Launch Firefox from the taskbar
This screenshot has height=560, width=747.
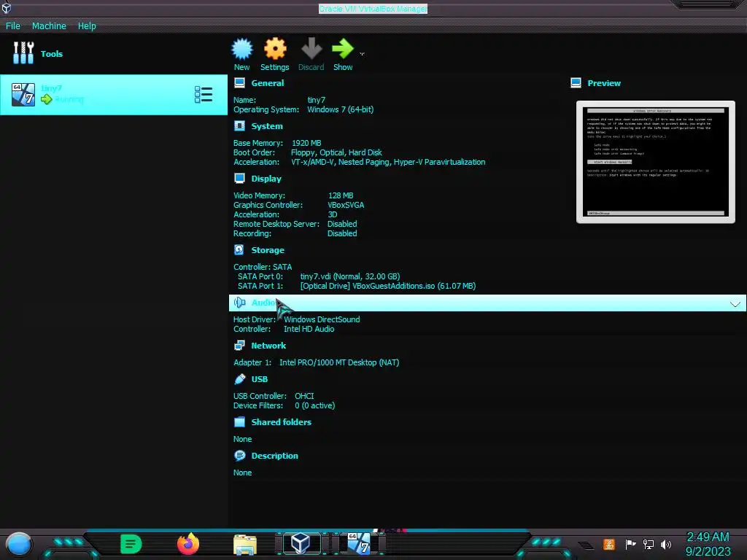coord(188,544)
